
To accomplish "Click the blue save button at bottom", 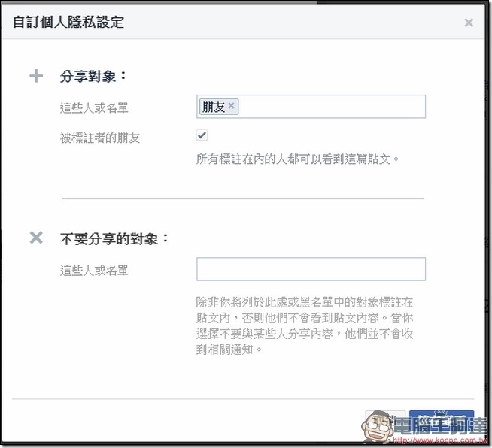I will coord(442,421).
